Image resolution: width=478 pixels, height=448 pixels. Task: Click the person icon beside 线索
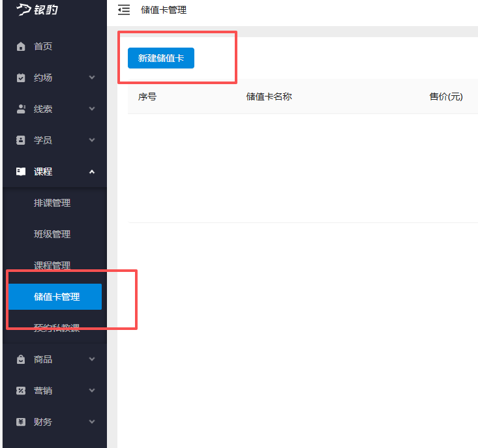[21, 109]
